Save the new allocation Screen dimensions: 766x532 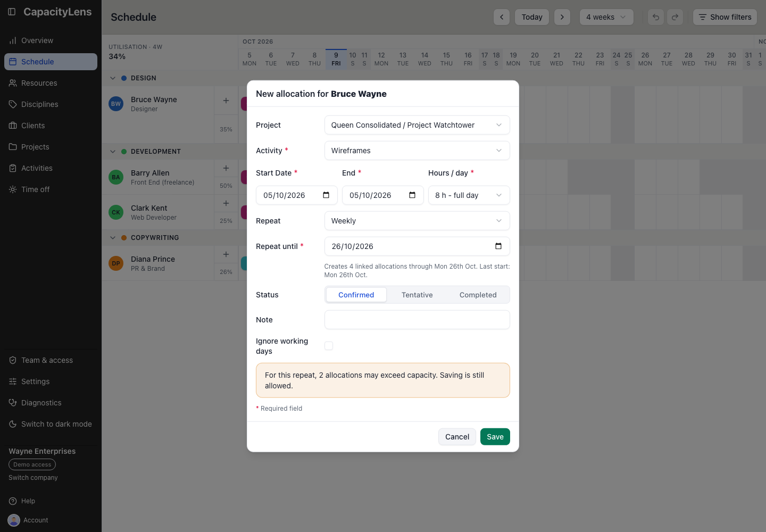(x=495, y=437)
